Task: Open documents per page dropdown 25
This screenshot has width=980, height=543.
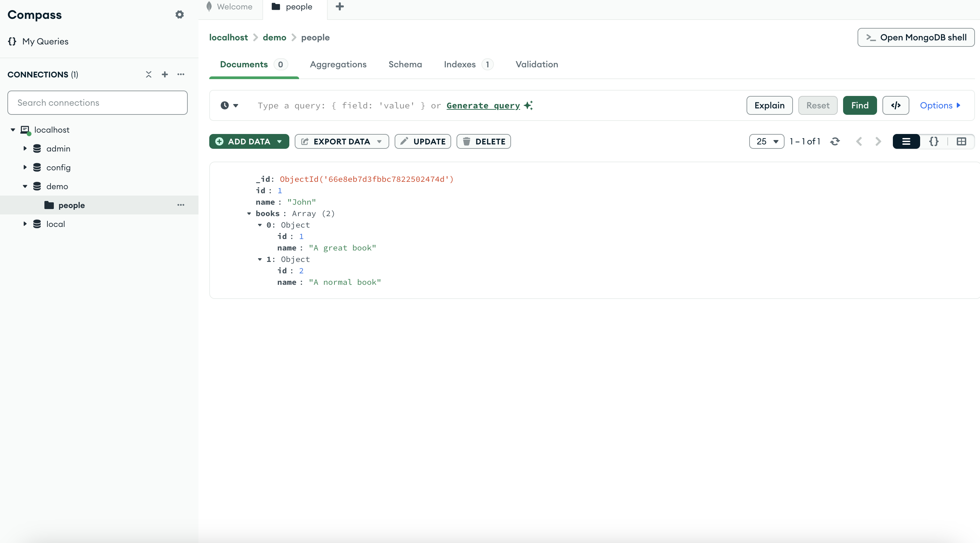Action: point(767,142)
